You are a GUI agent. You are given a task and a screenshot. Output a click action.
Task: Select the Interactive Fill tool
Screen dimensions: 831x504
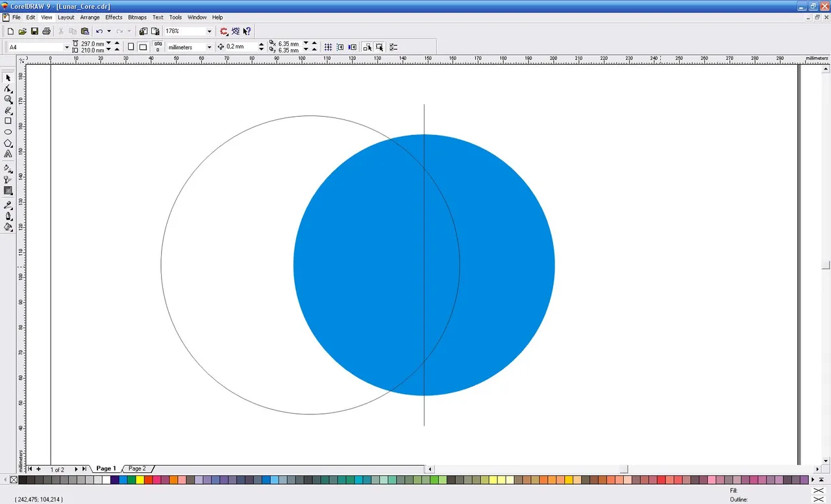coord(8,169)
